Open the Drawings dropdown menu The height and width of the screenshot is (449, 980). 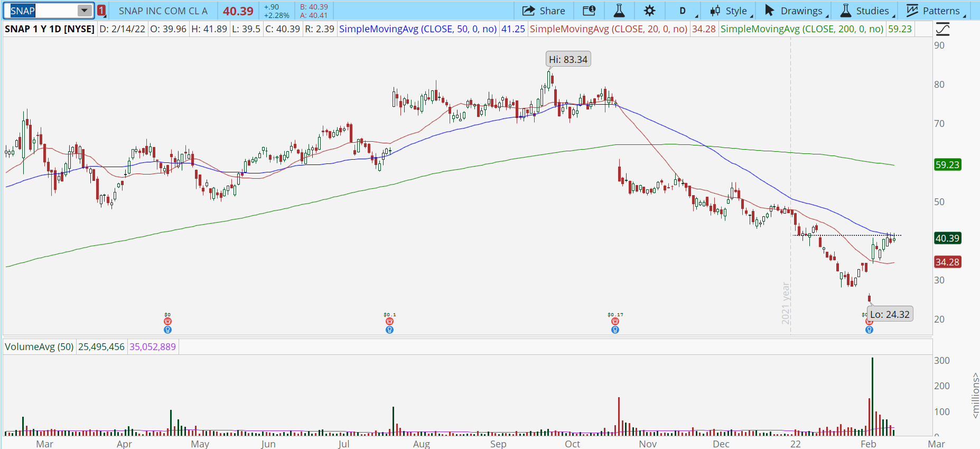(x=796, y=11)
